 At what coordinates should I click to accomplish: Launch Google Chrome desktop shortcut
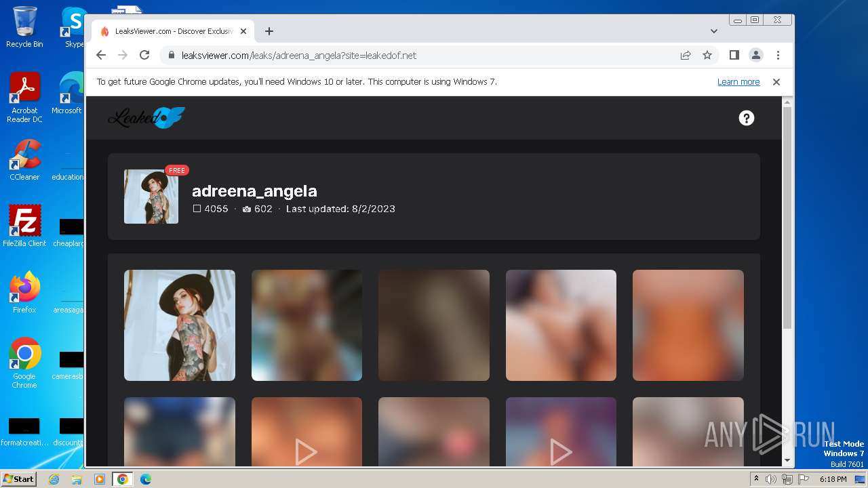click(24, 363)
